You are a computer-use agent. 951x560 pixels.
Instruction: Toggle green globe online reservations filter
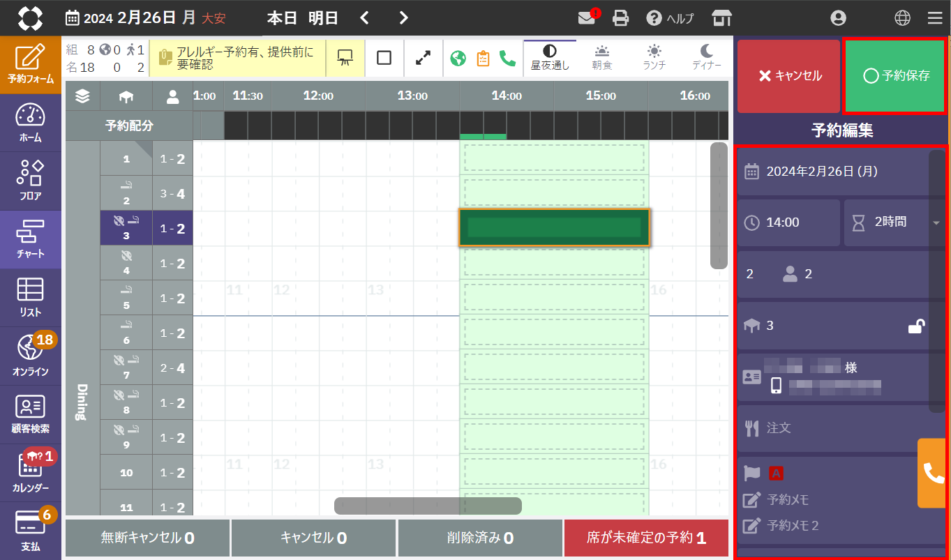click(458, 58)
